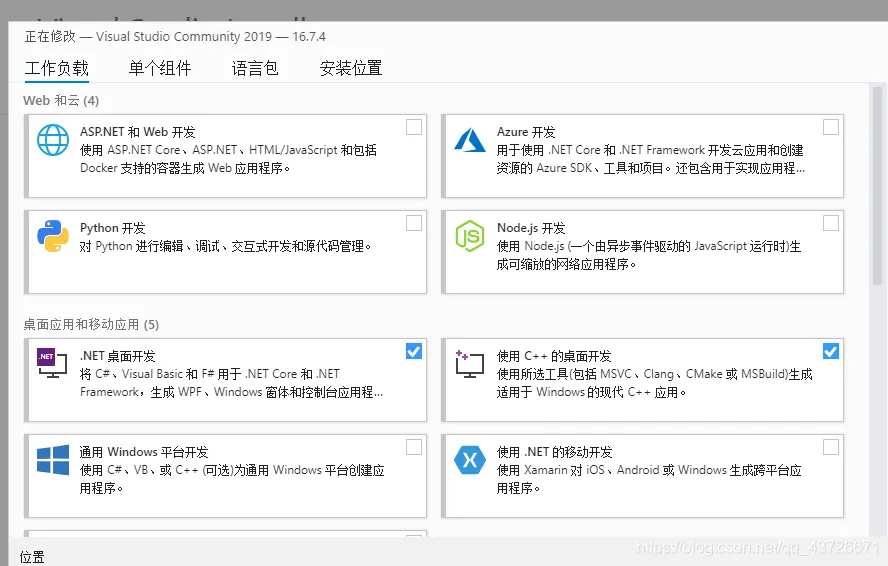Viewport: 888px width, 566px height.
Task: Enable the Azure 开发 workload checkbox
Action: click(831, 127)
